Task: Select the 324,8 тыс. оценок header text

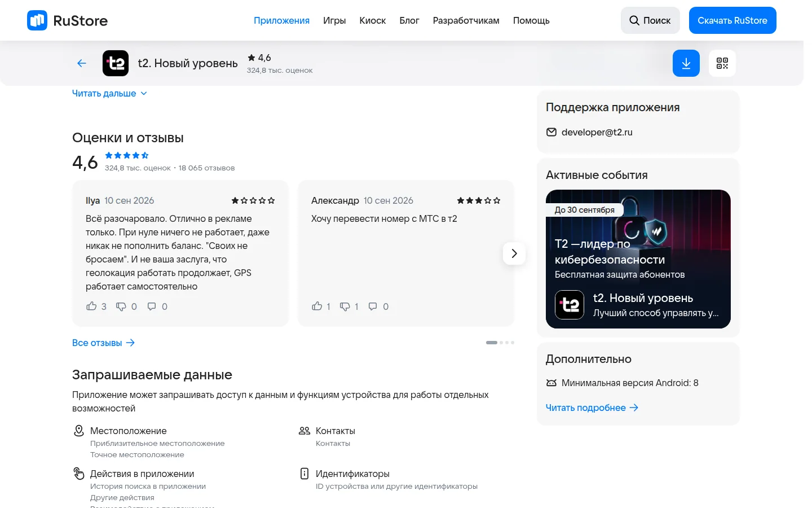Action: [280, 71]
